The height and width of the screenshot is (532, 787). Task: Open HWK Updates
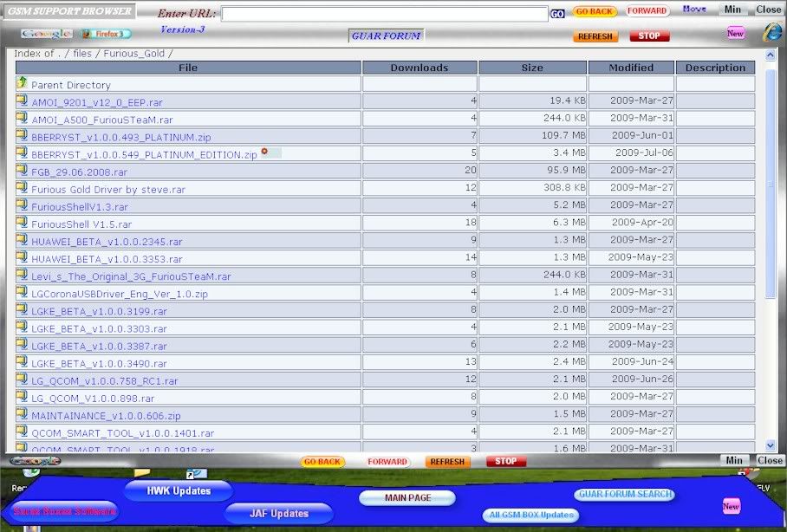tap(179, 491)
